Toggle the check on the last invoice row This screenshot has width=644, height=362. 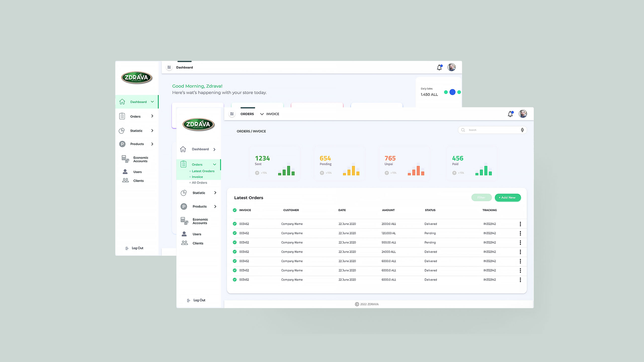[x=235, y=280]
